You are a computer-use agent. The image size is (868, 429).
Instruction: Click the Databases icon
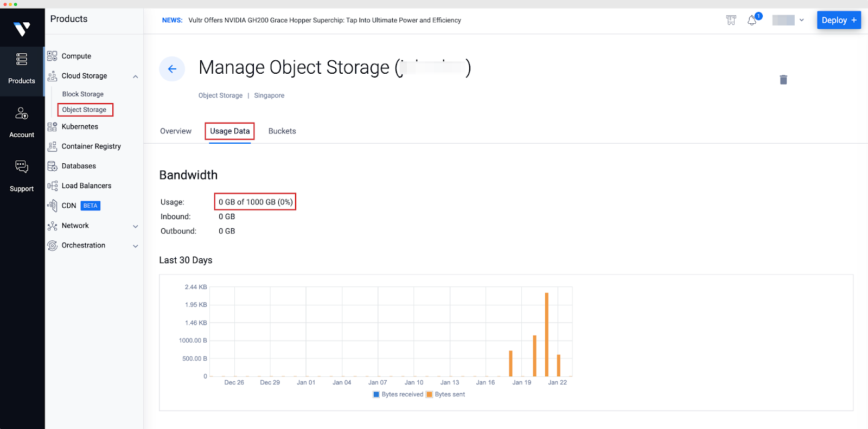pyautogui.click(x=52, y=166)
